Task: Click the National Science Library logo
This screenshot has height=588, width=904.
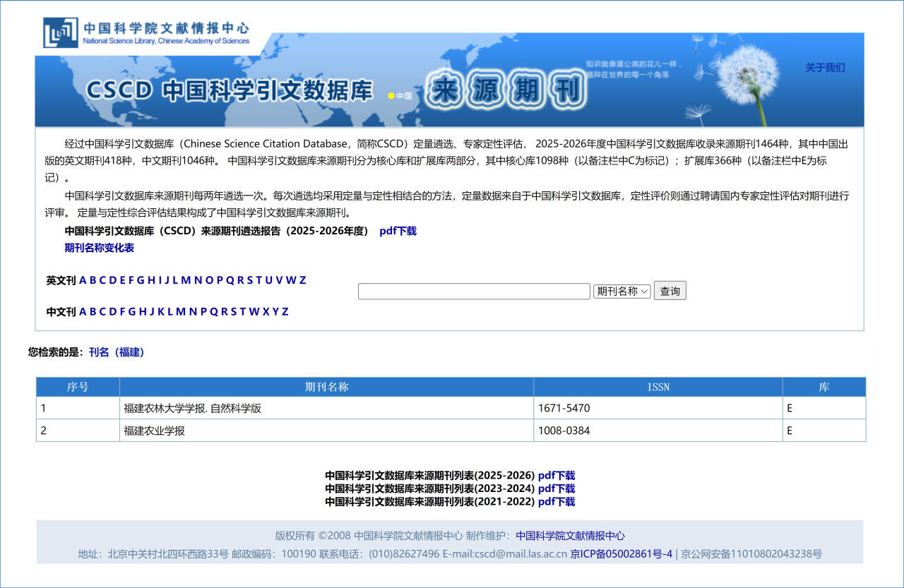Action: coord(146,32)
